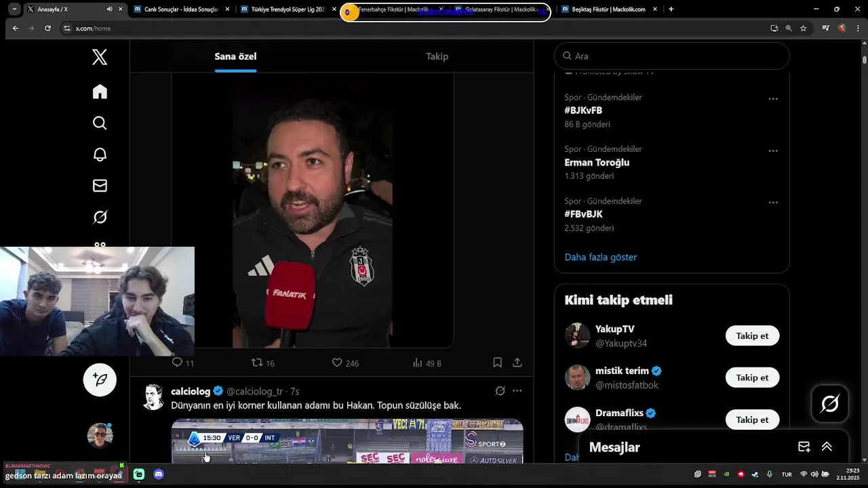Screen dimensions: 868x488
Task: Open mistik terim profile avatar
Action: [x=578, y=378]
